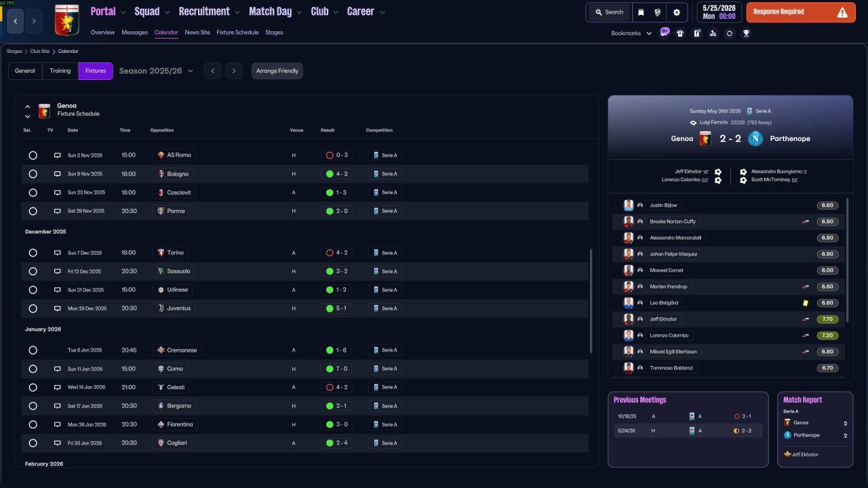Open the Career dropdown menu
The height and width of the screenshot is (488, 868).
(x=366, y=12)
